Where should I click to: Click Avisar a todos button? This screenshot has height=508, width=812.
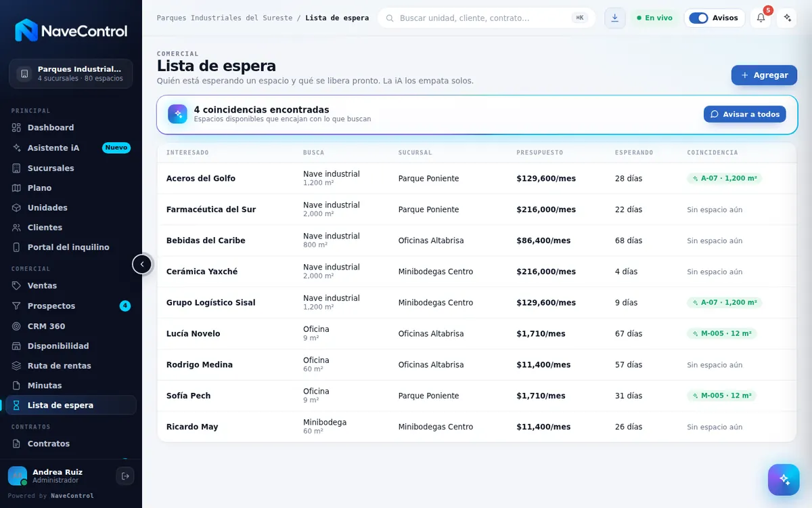point(744,114)
